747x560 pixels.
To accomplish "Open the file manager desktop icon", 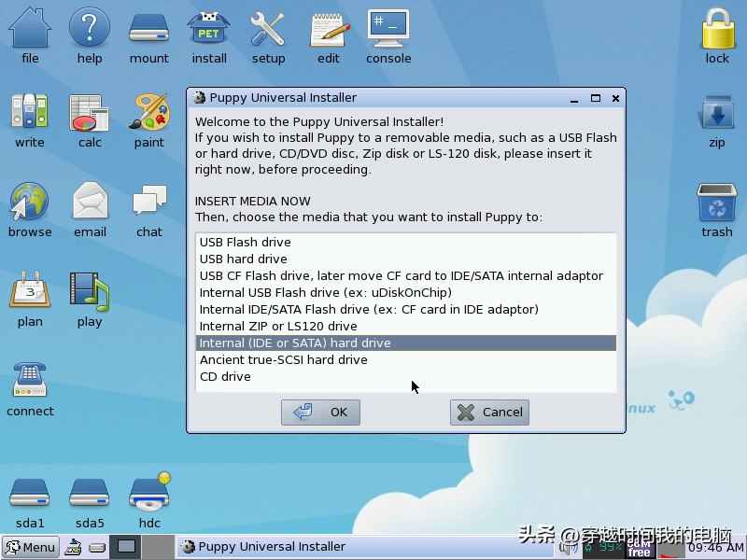I will (x=30, y=29).
